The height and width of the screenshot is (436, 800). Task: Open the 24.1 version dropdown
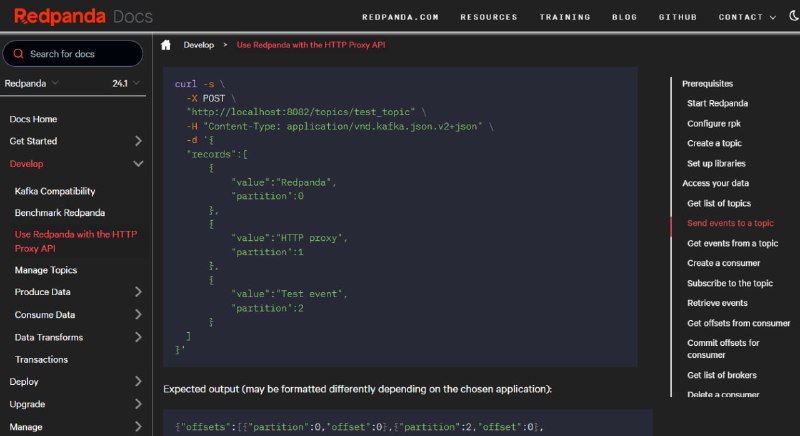126,83
